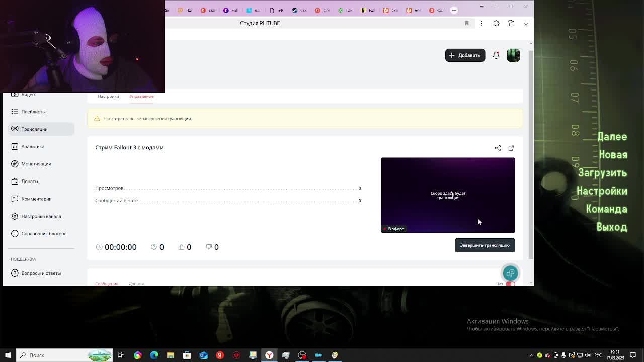This screenshot has width=644, height=362.
Task: Select Настройки in the game menu
Action: [602, 191]
